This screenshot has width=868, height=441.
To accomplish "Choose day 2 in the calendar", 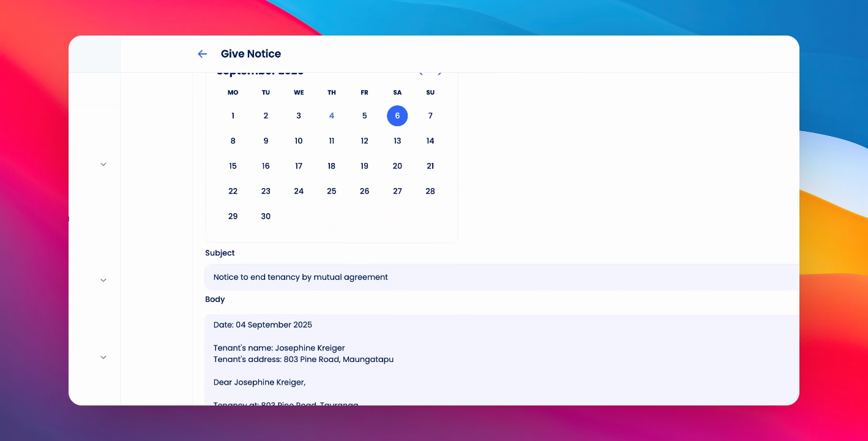I will click(266, 116).
